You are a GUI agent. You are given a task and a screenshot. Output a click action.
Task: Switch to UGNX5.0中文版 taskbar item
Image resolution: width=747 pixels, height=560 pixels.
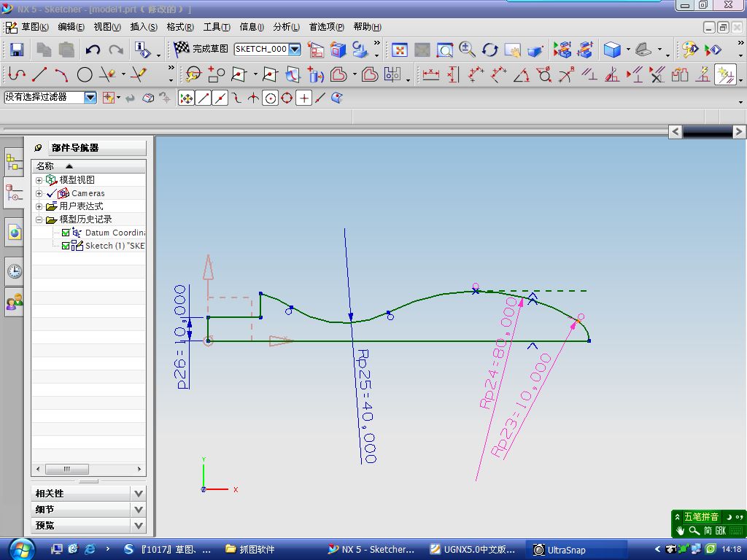[473, 550]
